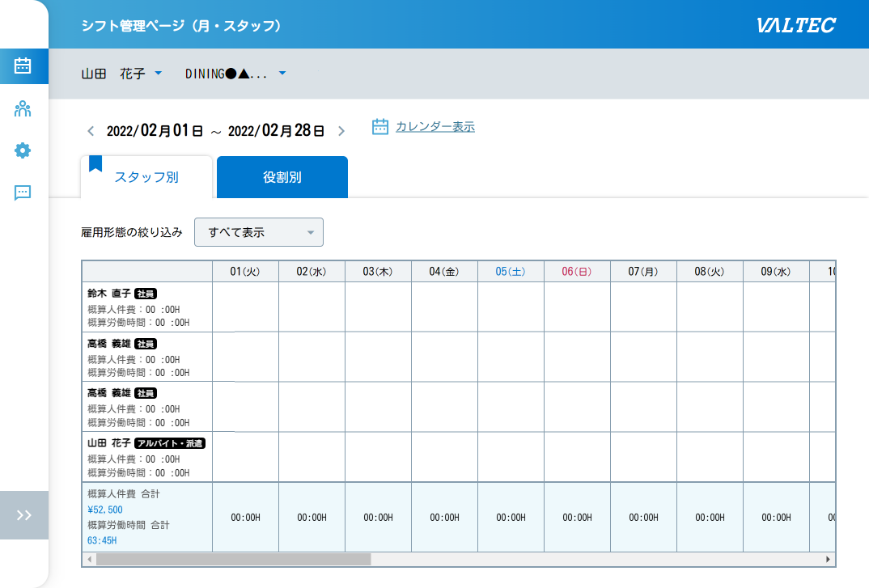This screenshot has height=588, width=869.
Task: Click the 06(日) date column header
Action: point(576,271)
